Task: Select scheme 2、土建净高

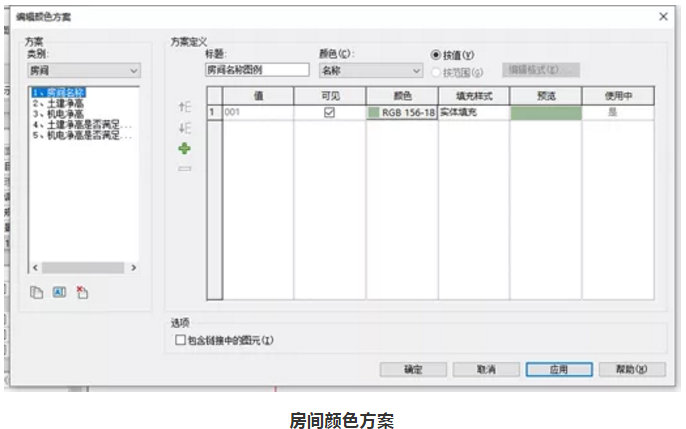Action: [x=58, y=104]
